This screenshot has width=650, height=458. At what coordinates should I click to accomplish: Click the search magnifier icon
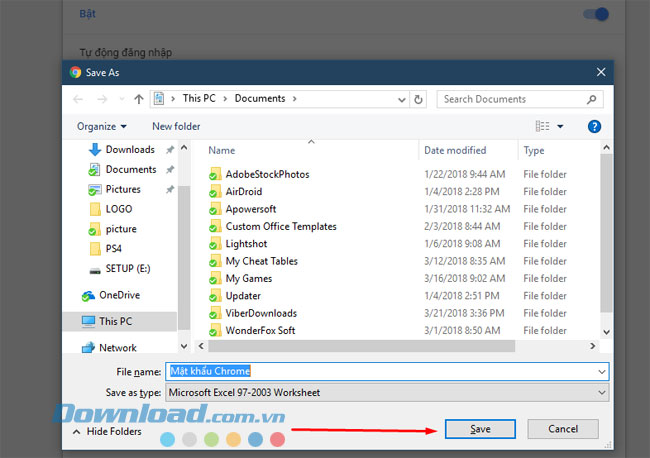[592, 99]
